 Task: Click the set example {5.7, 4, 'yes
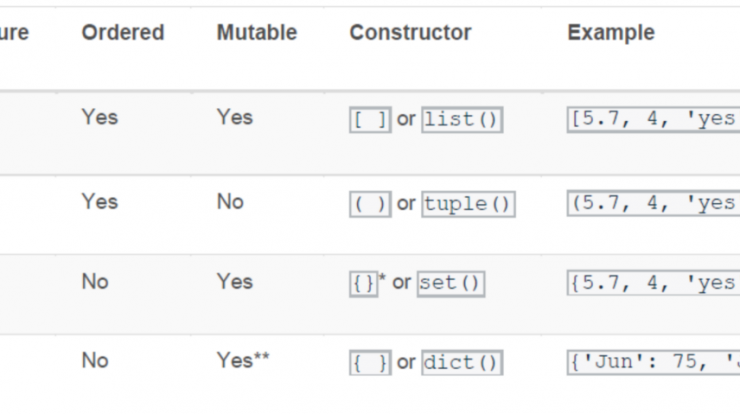[x=654, y=283]
